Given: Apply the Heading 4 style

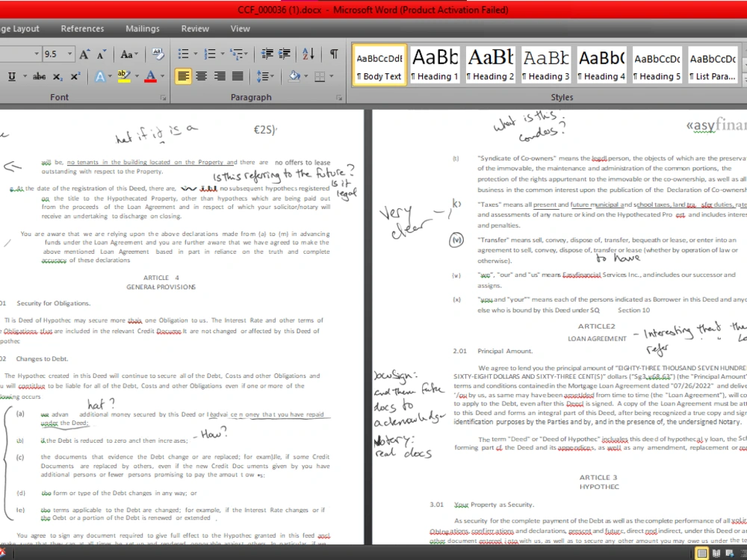Looking at the screenshot, I should [x=601, y=65].
